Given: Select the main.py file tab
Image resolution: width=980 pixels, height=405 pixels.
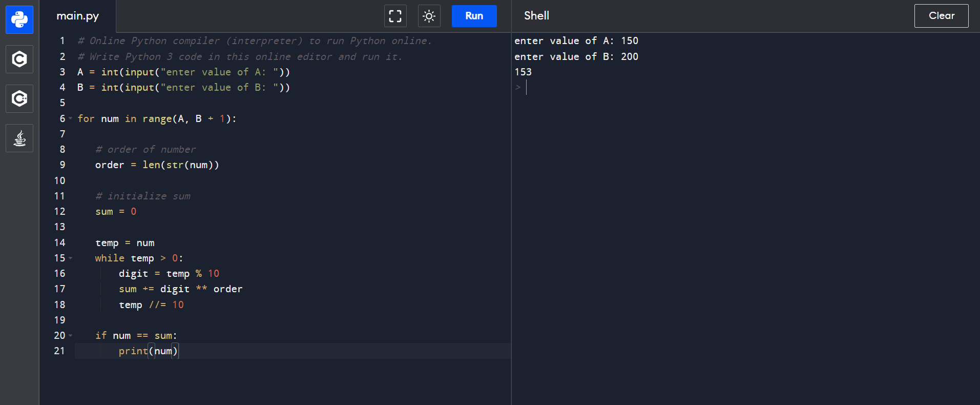Looking at the screenshot, I should click(78, 16).
